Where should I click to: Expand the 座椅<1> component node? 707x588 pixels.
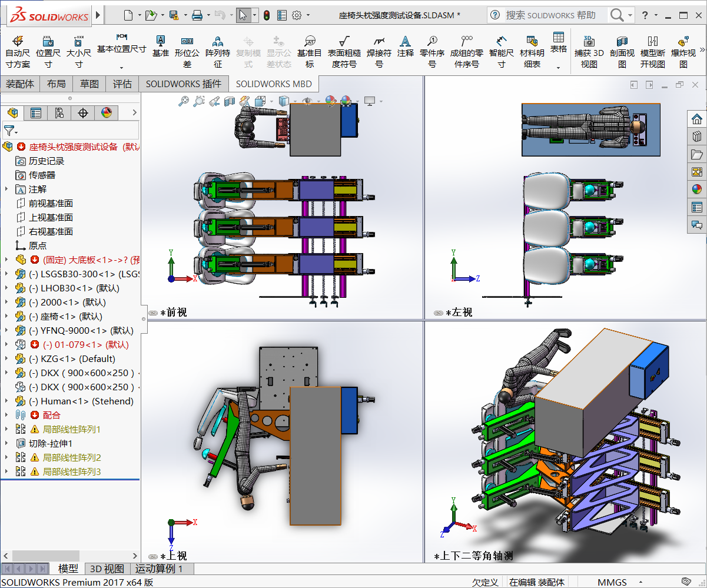(6, 316)
